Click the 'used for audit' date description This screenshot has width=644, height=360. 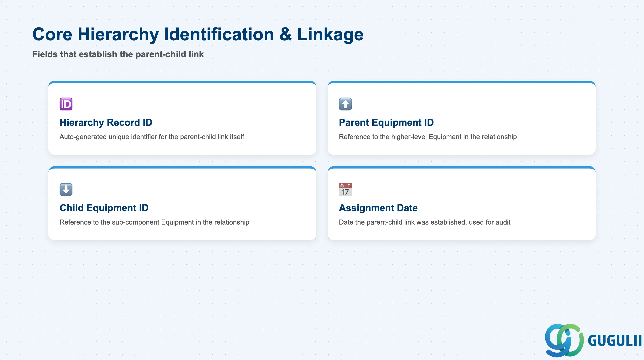pyautogui.click(x=424, y=222)
